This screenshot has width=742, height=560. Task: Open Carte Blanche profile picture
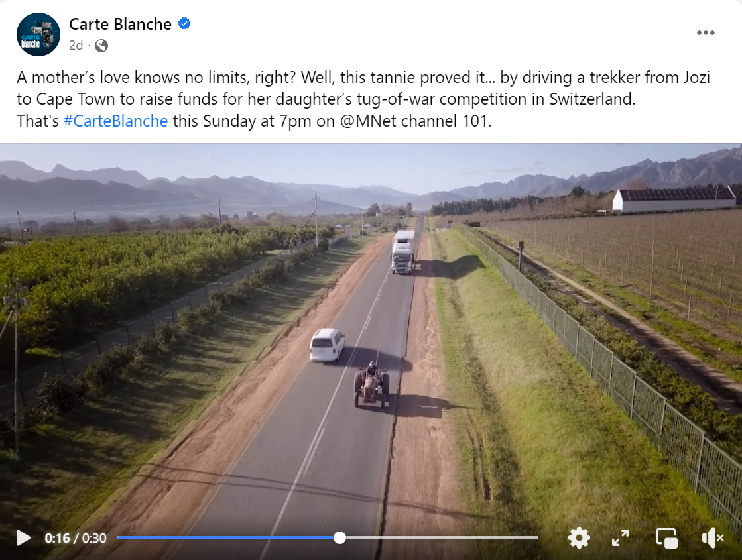pos(38,34)
